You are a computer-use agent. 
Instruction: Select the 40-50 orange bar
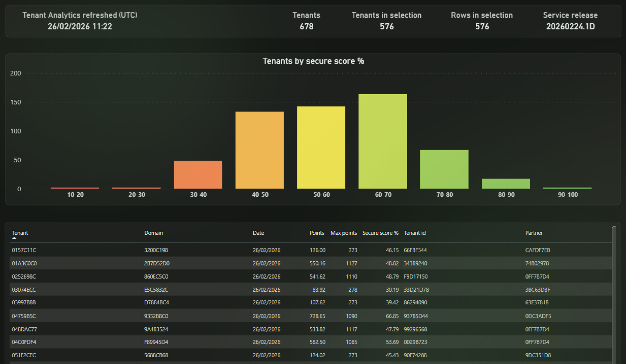coord(259,150)
